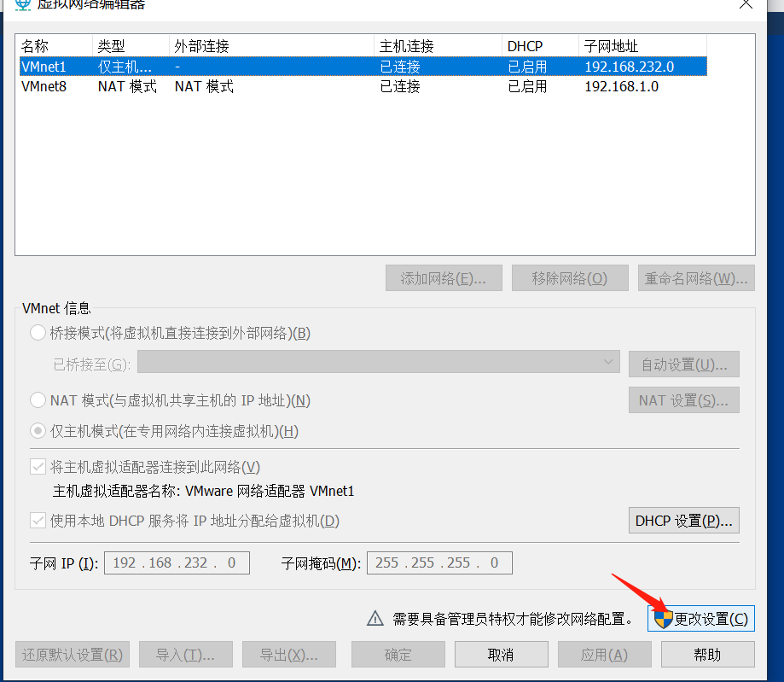Screen dimensions: 784x682
Task: Open NAT 设置(S) dialog
Action: tap(683, 400)
